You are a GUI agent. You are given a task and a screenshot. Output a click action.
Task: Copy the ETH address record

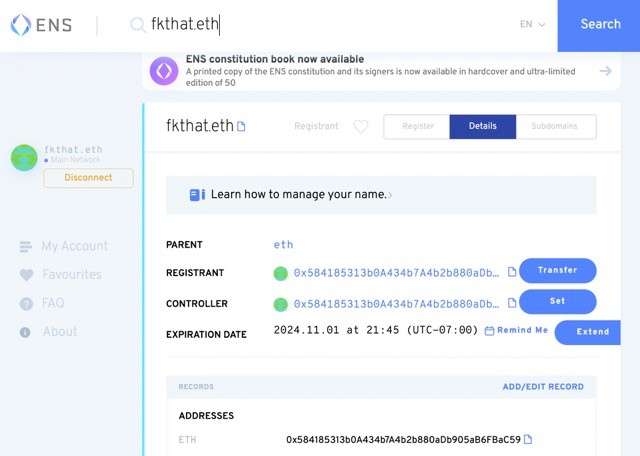528,439
